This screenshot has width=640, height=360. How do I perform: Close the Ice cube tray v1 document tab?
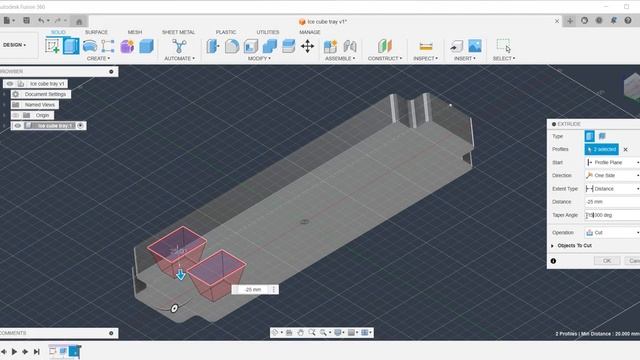pos(557,21)
